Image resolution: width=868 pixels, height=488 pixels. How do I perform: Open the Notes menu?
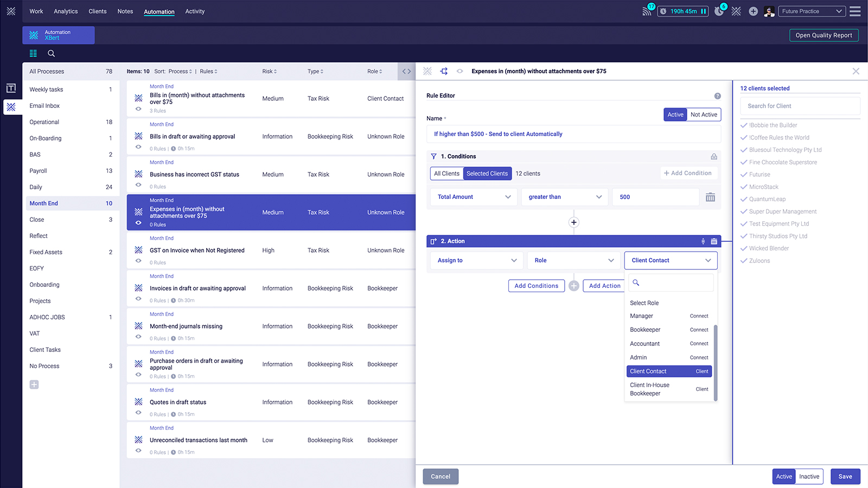125,11
